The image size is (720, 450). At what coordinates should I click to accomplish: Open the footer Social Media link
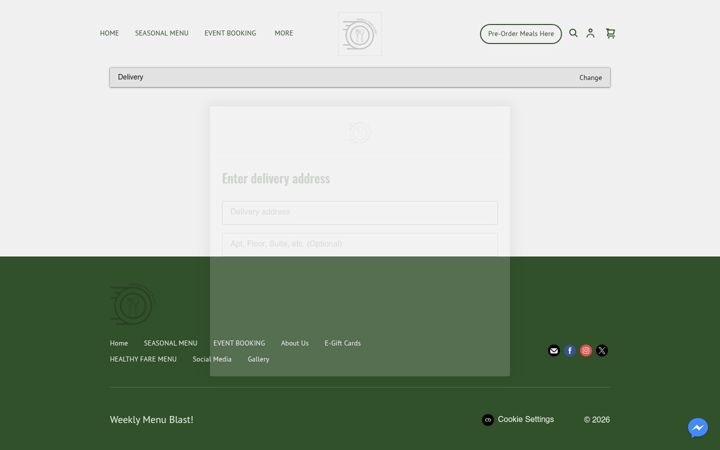[212, 359]
